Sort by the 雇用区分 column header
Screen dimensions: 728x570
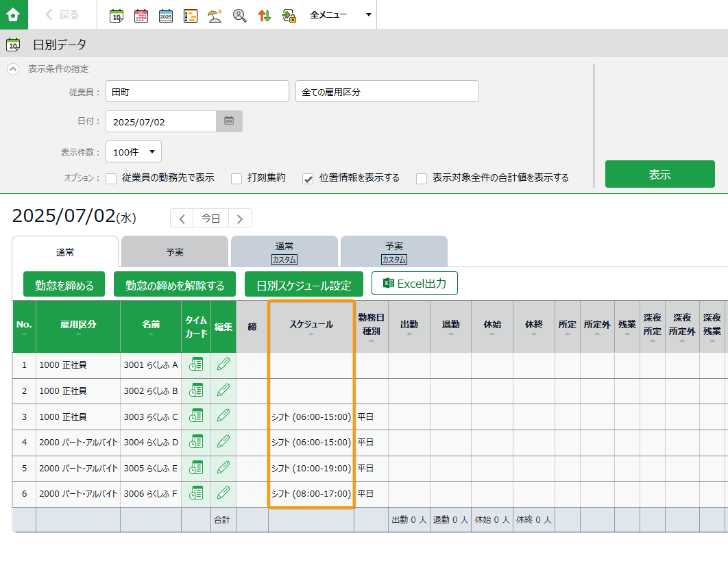coord(78,327)
